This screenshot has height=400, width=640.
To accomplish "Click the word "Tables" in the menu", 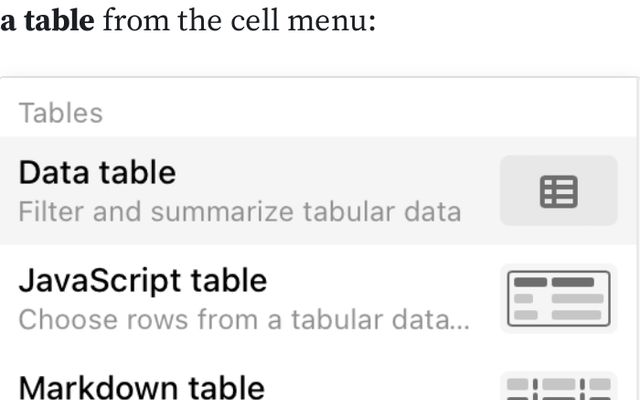I will (60, 112).
